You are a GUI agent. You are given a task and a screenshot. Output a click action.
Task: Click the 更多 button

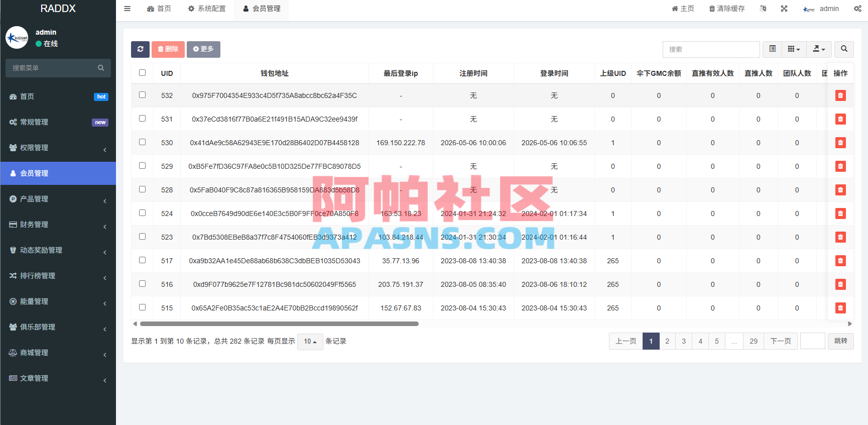203,49
